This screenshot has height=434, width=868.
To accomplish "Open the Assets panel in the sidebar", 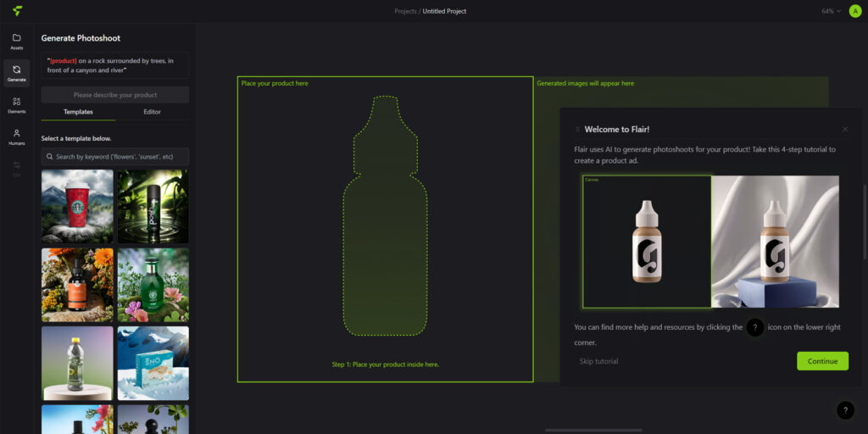I will click(17, 42).
